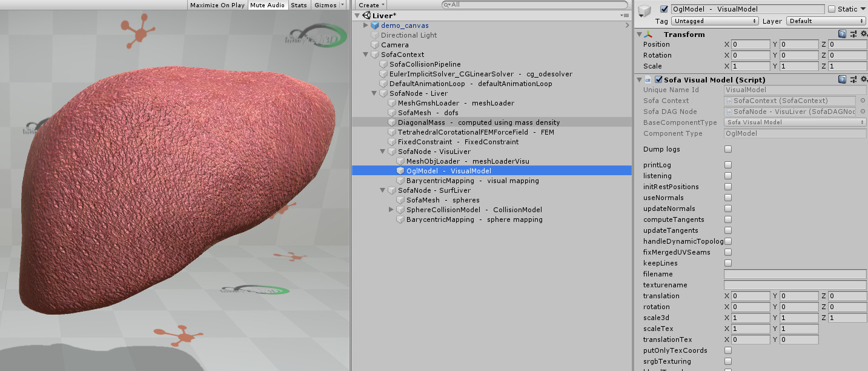This screenshot has height=371, width=868.
Task: Enable the printLog option
Action: click(x=727, y=165)
